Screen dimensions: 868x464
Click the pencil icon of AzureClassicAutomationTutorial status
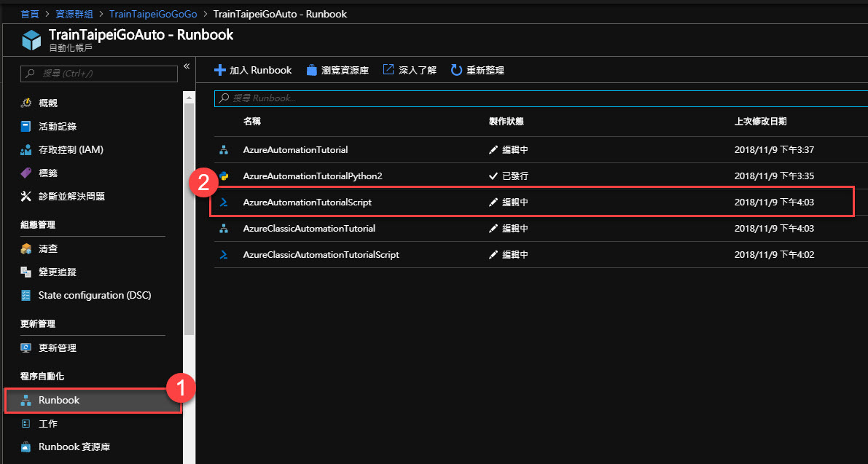click(x=494, y=229)
